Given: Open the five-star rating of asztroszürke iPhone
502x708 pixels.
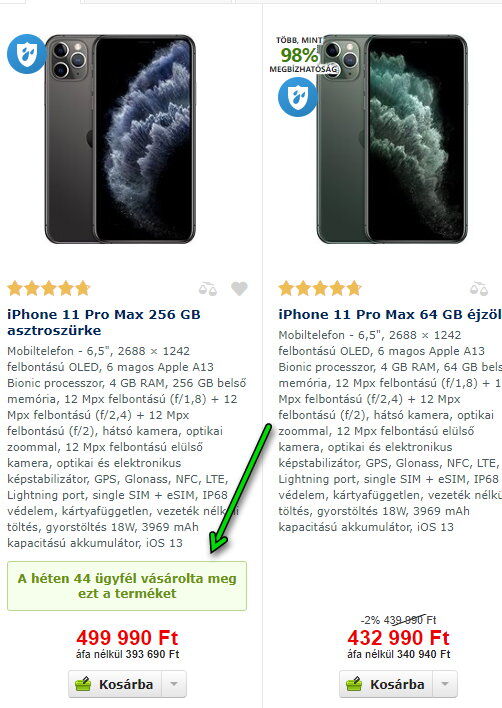Looking at the screenshot, I should [49, 288].
